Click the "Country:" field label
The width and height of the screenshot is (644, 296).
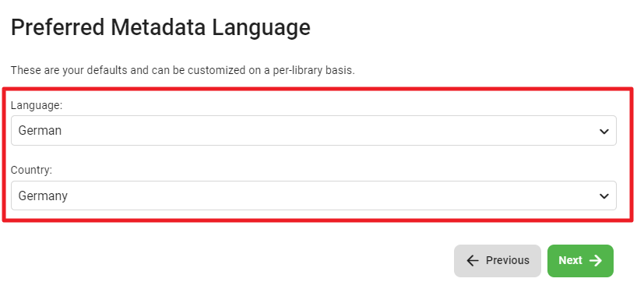pos(31,170)
